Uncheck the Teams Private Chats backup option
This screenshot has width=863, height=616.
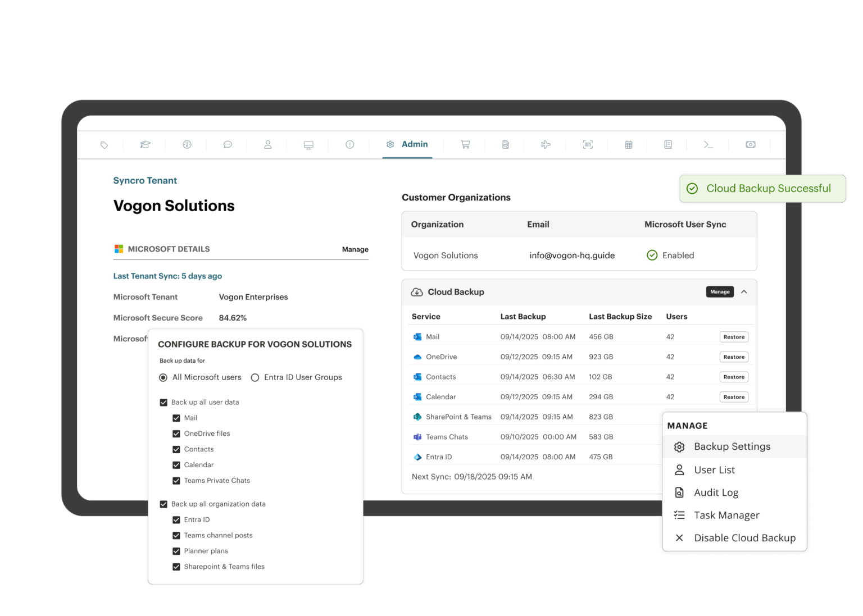(x=176, y=481)
